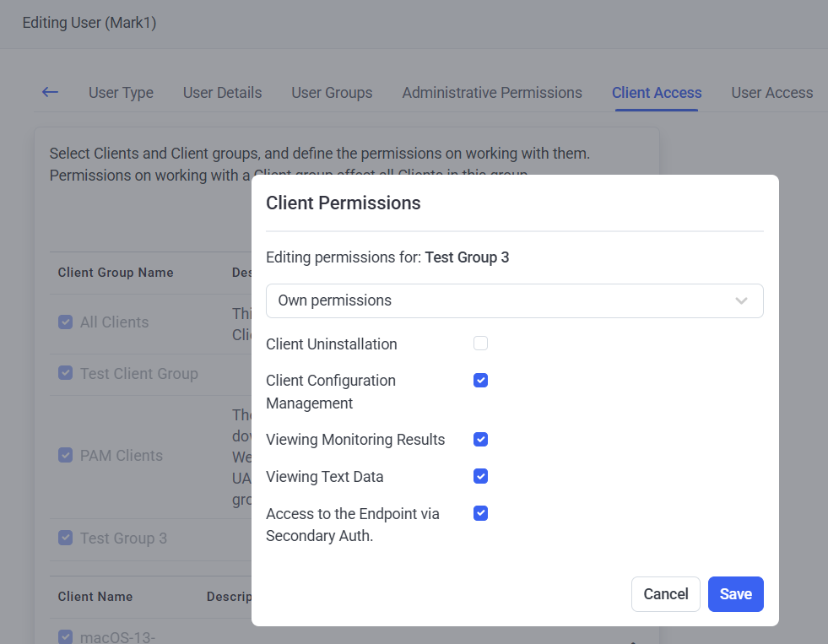Toggle Viewing Monitoring Results checkbox
The image size is (828, 644).
(480, 440)
